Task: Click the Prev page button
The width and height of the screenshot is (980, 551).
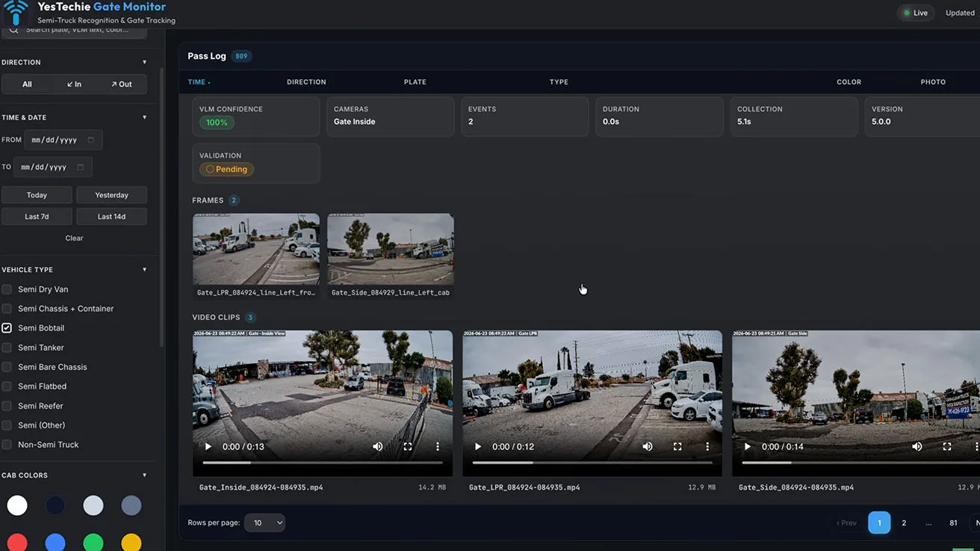Action: coord(846,523)
